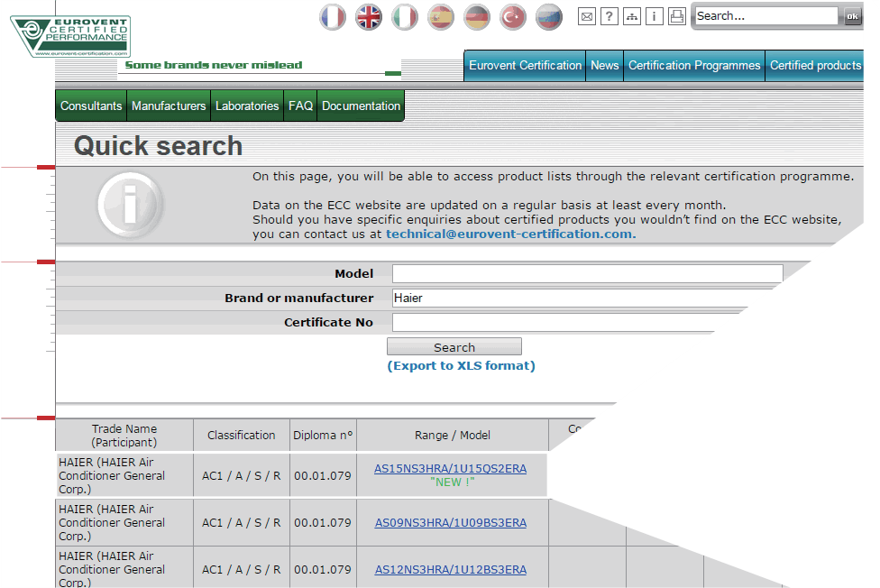Choose the Italian flag language icon
This screenshot has width=880, height=588.
pyautogui.click(x=405, y=17)
